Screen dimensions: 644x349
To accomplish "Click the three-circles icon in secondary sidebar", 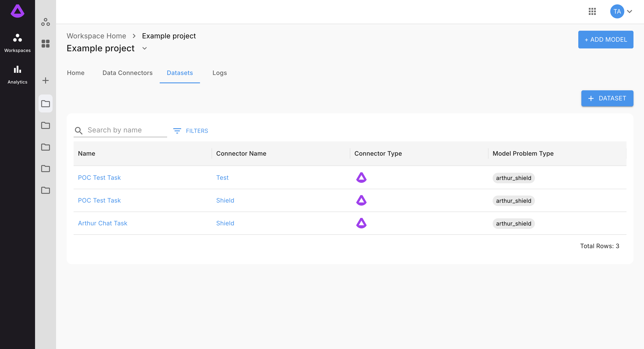I will point(46,22).
